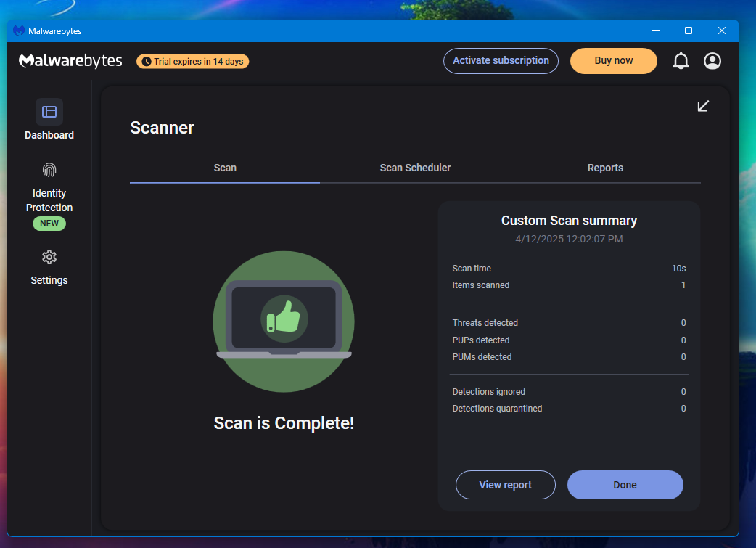The width and height of the screenshot is (756, 548).
Task: Click the Trial expires in 14 days badge
Action: [x=193, y=61]
